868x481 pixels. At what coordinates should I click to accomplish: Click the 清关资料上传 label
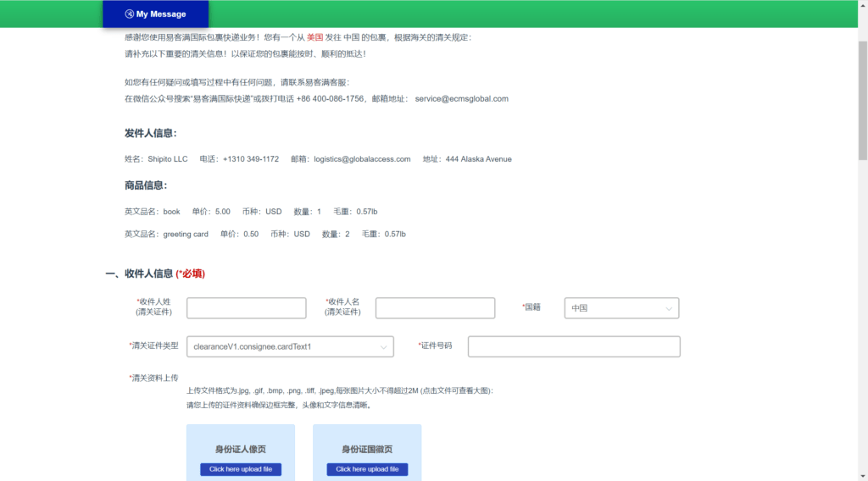[155, 379]
